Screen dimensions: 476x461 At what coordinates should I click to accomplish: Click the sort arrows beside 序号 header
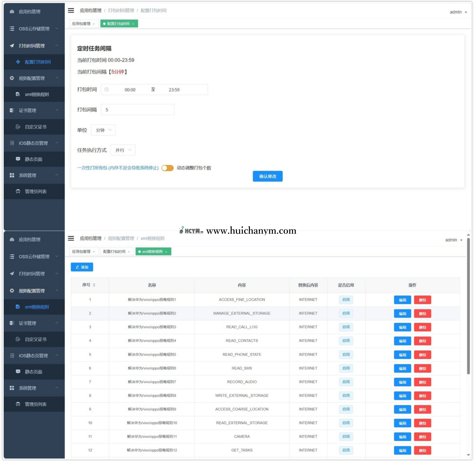tap(94, 285)
